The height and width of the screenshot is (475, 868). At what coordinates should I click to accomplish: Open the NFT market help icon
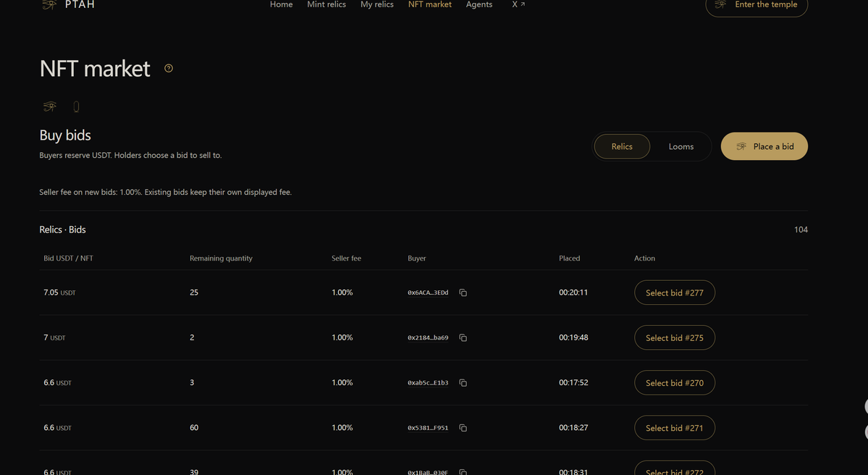169,68
